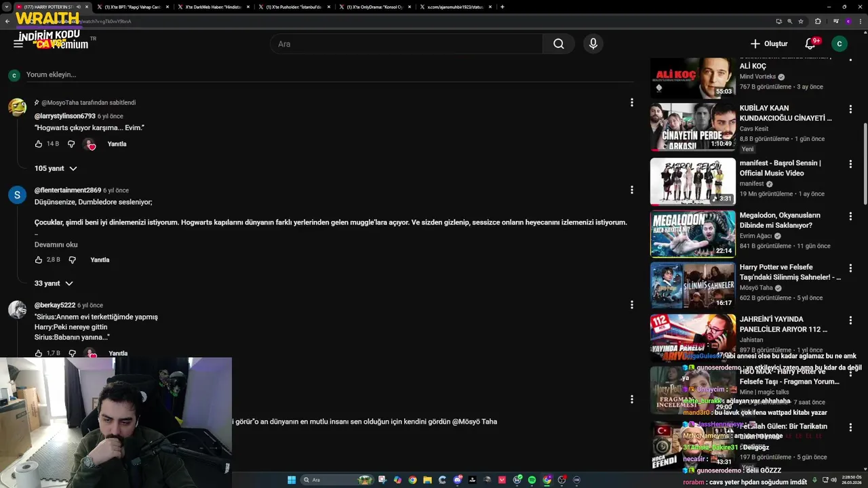Click the page vertical scrollbar
The height and width of the screenshot is (488, 868).
pyautogui.click(x=865, y=163)
